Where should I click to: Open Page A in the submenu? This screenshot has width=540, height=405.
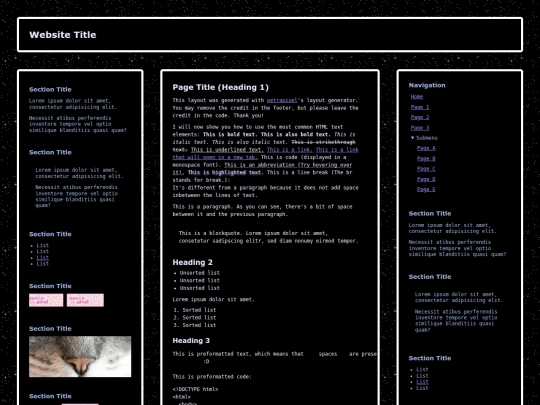click(x=426, y=148)
